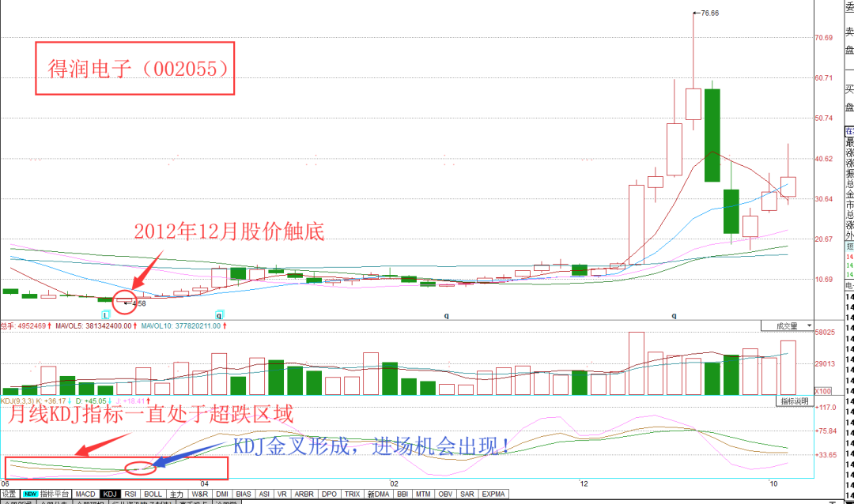
Task: Switch to the BIAS indicator tab
Action: 244,495
